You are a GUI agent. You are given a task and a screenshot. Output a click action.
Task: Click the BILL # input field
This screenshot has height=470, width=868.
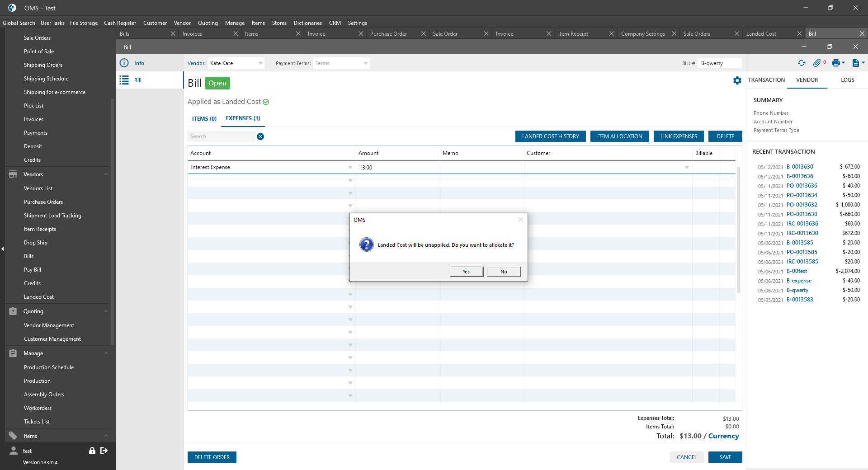point(719,64)
